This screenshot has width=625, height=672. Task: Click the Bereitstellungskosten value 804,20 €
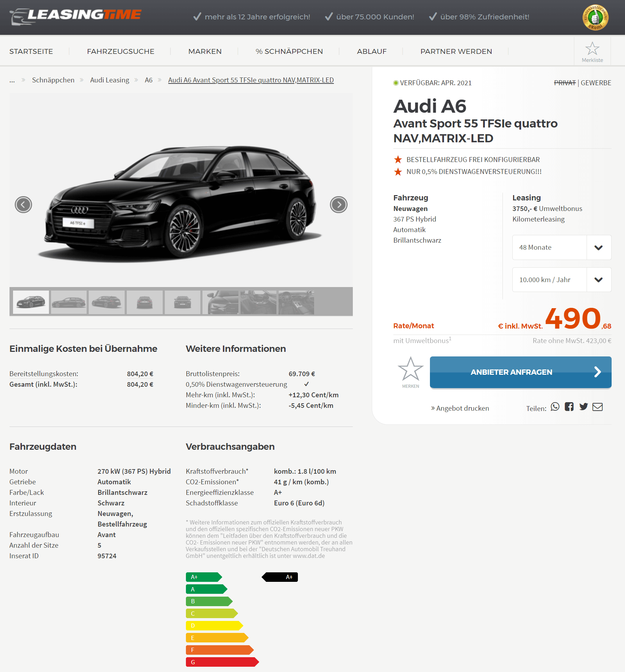click(x=140, y=374)
